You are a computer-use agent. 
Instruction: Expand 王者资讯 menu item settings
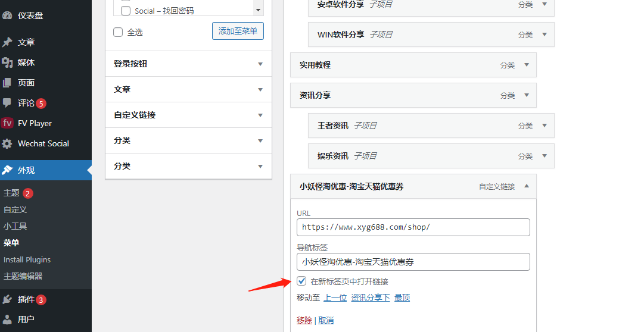(545, 126)
